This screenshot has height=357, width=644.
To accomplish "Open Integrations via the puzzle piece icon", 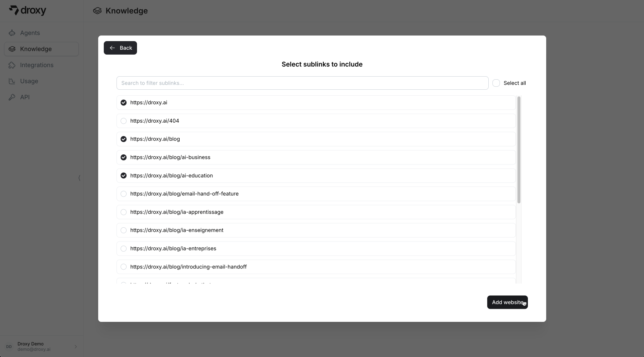I will click(x=12, y=65).
